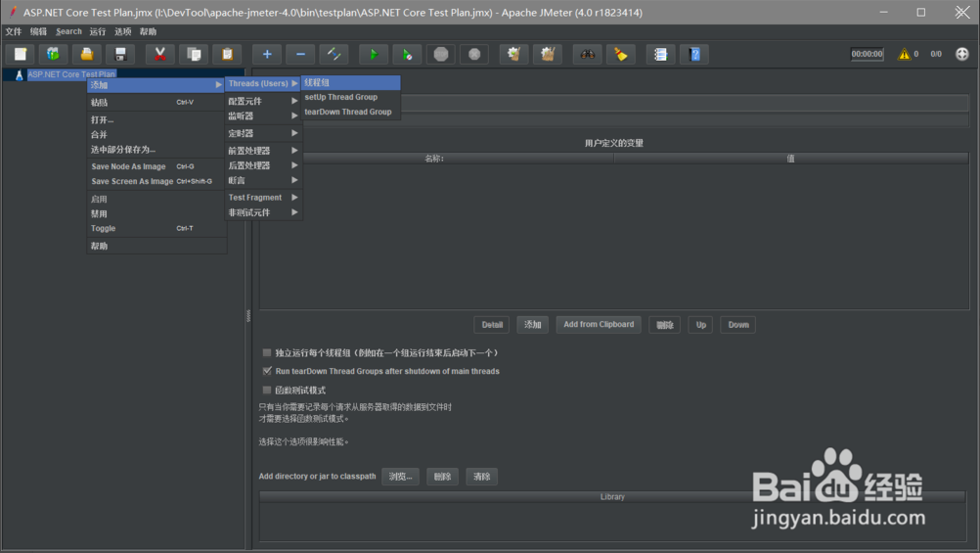This screenshot has height=553, width=980.
Task: Click the Toggle enable/disable icon
Action: pyautogui.click(x=334, y=55)
